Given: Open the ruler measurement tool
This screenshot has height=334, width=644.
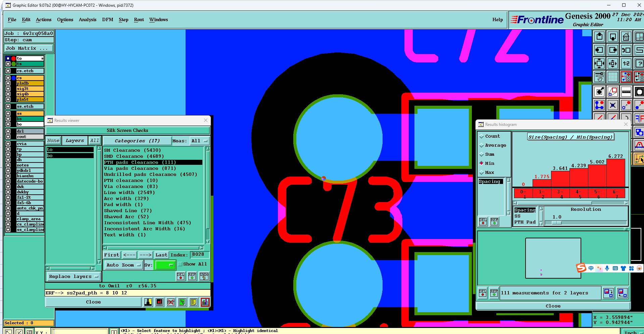Looking at the screenshot, I should click(x=626, y=92).
